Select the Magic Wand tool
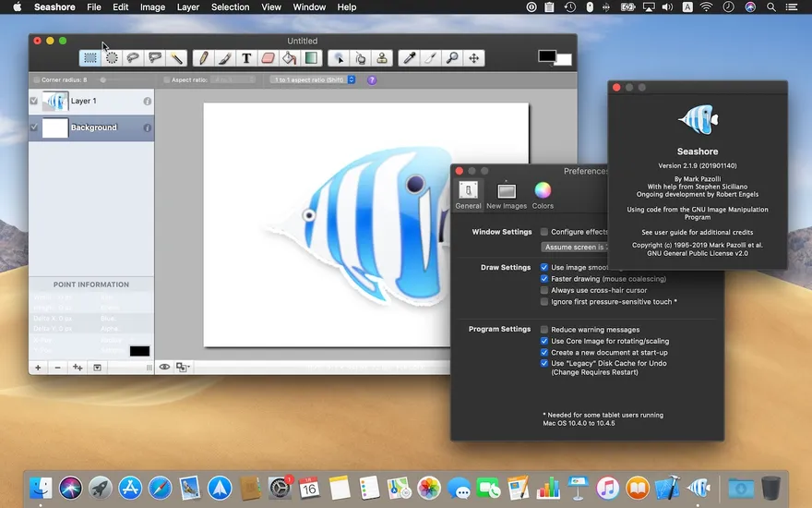The height and width of the screenshot is (508, 812). click(176, 58)
